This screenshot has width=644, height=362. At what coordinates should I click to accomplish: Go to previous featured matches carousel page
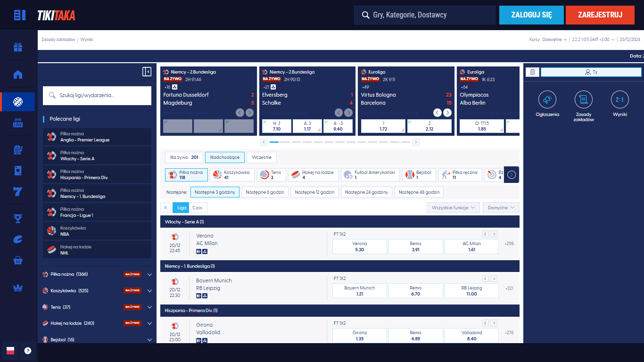(x=264, y=142)
